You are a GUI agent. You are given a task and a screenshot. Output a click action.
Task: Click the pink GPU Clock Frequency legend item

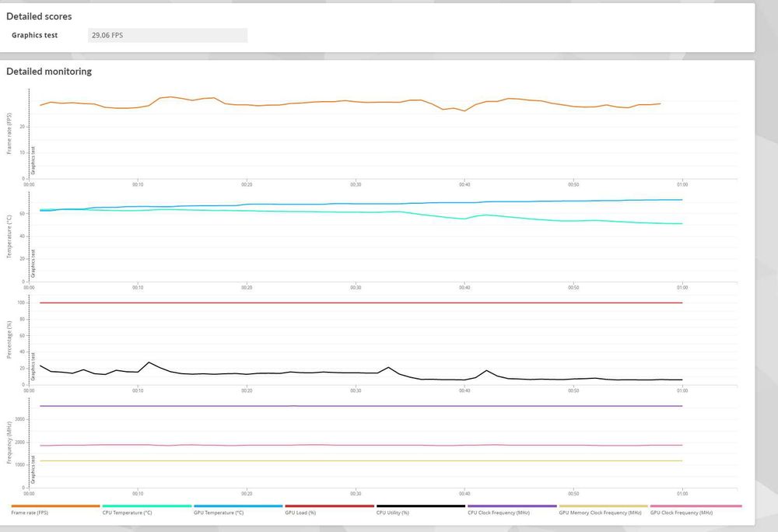coord(696,509)
